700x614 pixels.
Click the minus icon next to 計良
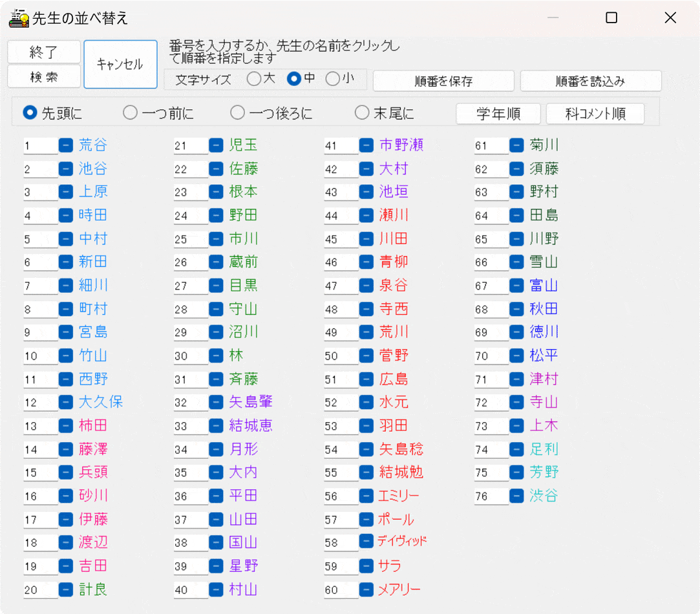coord(65,589)
